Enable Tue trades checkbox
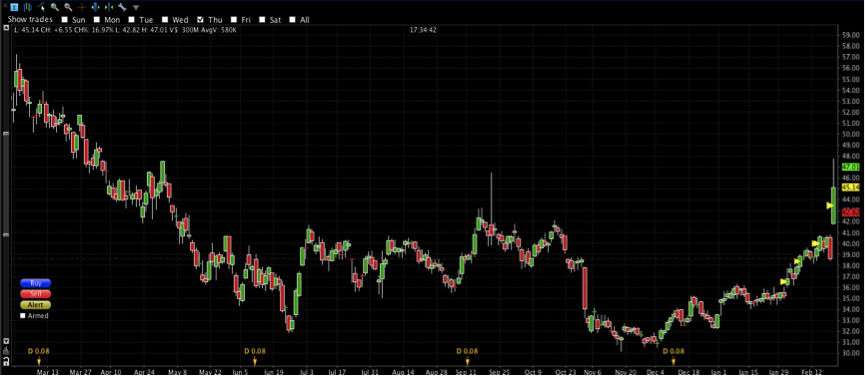This screenshot has width=865, height=376. [131, 20]
